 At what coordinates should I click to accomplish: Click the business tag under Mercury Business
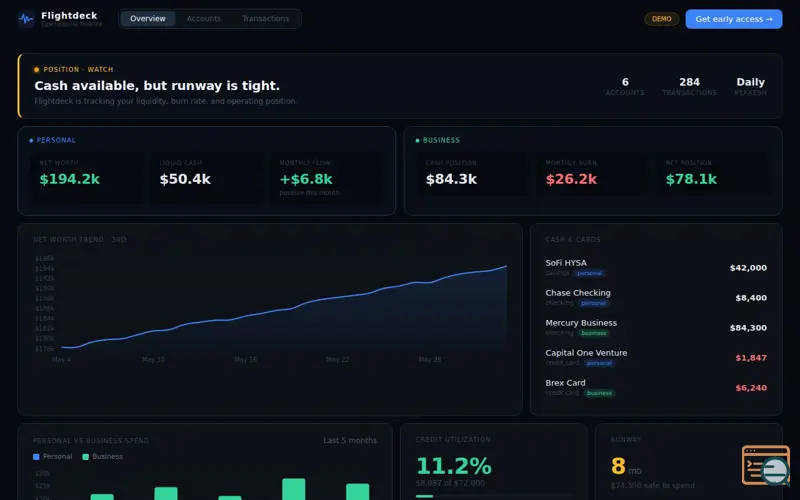[594, 333]
